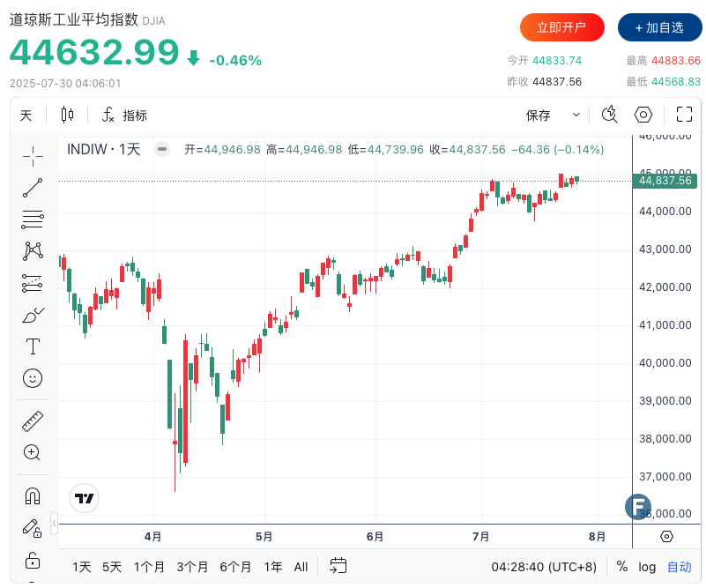Click the 立即开户 button
This screenshot has width=706, height=588.
[x=562, y=27]
